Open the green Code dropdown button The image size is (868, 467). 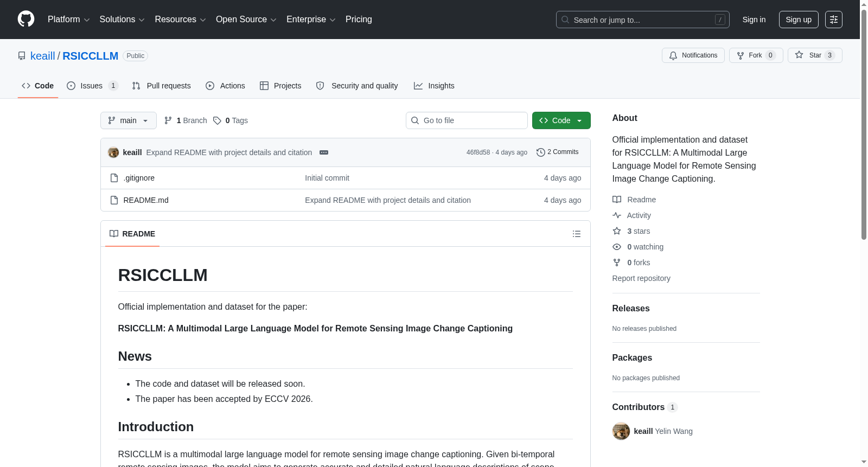pyautogui.click(x=561, y=120)
